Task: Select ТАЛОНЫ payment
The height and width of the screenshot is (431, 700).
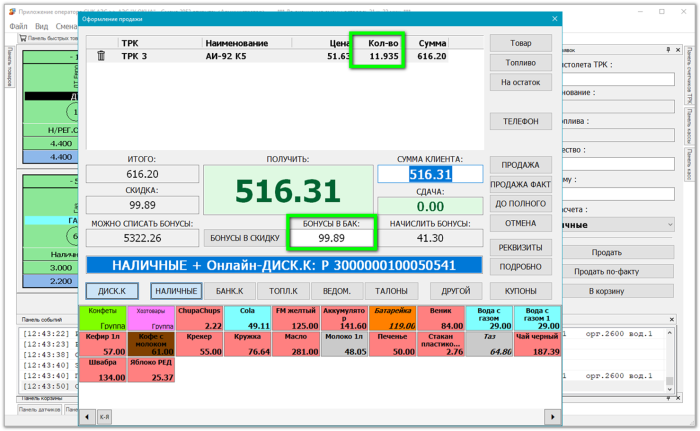Action: click(x=391, y=291)
